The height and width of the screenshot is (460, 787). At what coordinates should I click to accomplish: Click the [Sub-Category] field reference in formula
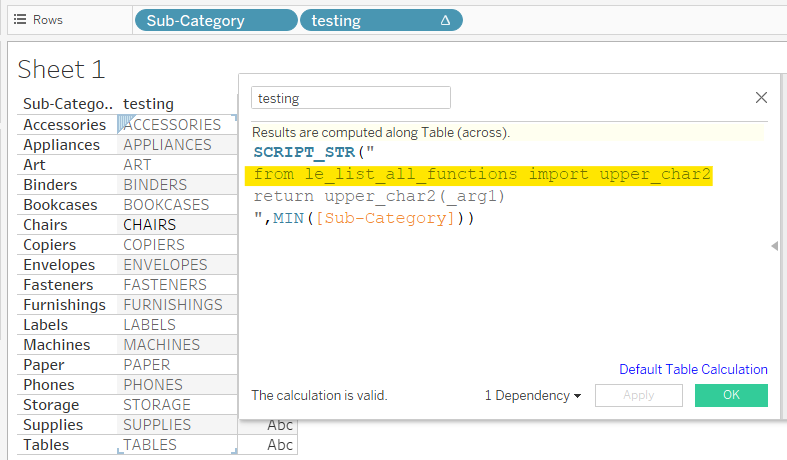coord(382,218)
